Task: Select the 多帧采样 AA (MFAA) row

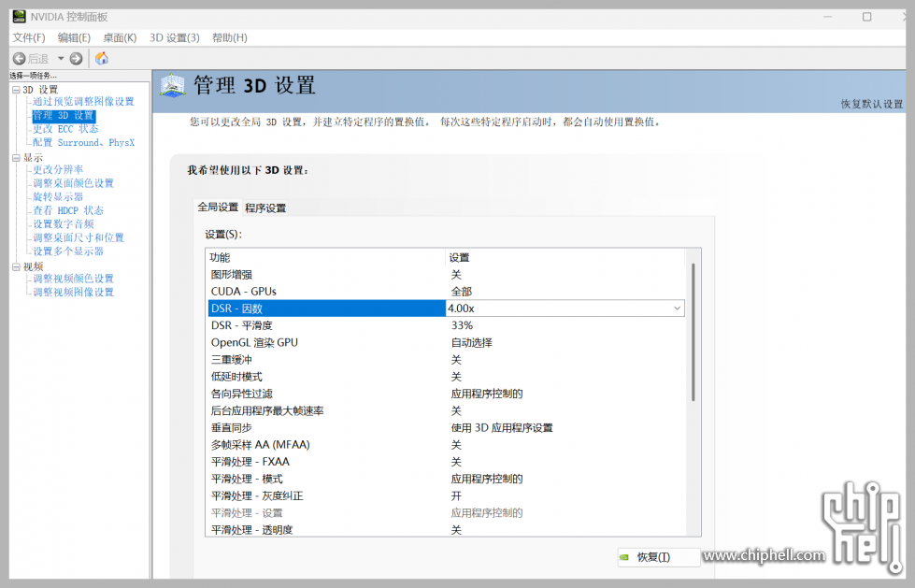Action: (446, 445)
